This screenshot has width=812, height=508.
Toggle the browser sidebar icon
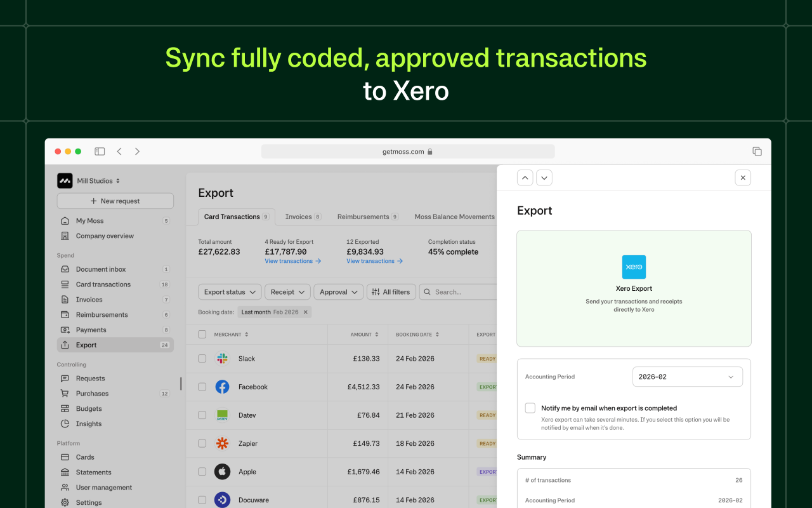click(x=100, y=152)
